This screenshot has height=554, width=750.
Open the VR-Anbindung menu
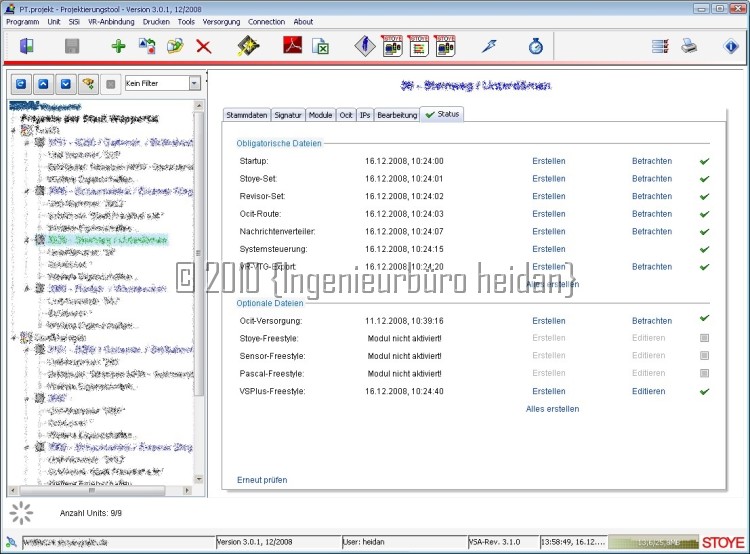[x=110, y=21]
